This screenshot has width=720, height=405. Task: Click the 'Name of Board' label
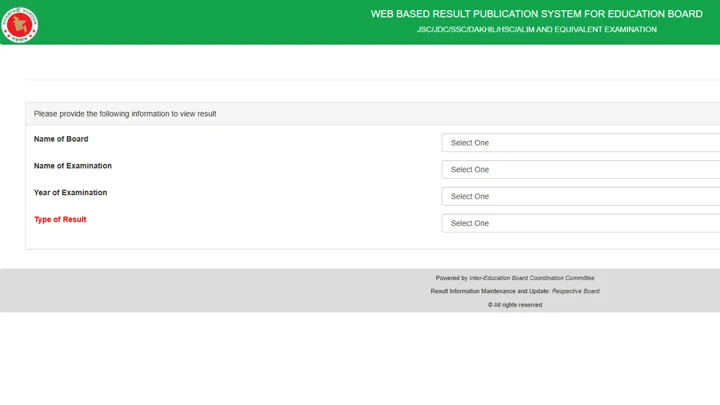61,139
